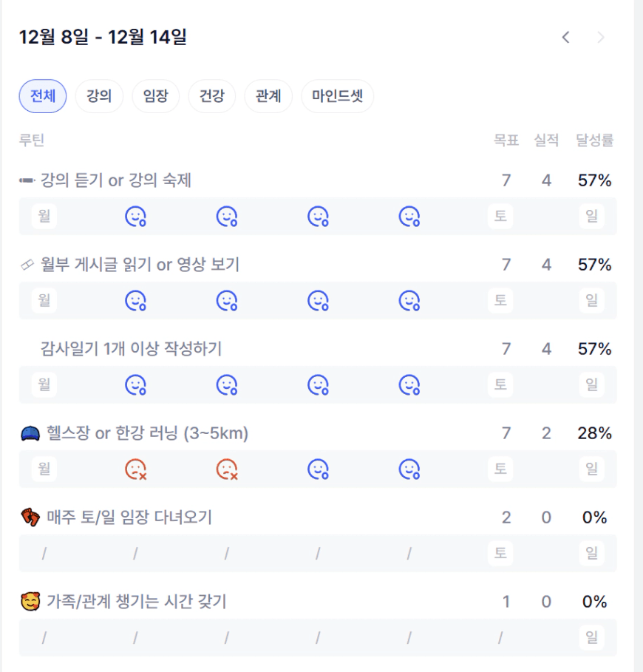Image resolution: width=643 pixels, height=672 pixels.
Task: Click first red sad face in 헬스장 row
Action: click(135, 469)
